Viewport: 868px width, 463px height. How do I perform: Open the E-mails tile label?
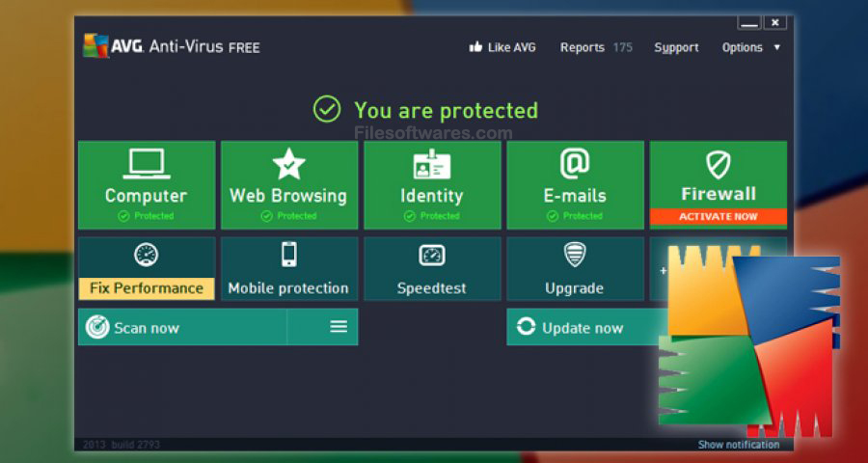click(x=575, y=196)
